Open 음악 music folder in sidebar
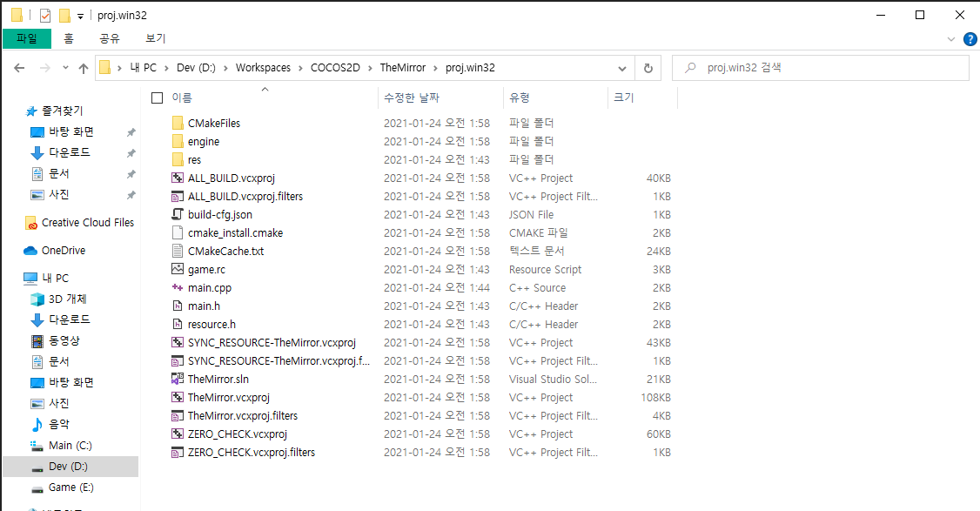Viewport: 980px width, 511px height. (50, 424)
